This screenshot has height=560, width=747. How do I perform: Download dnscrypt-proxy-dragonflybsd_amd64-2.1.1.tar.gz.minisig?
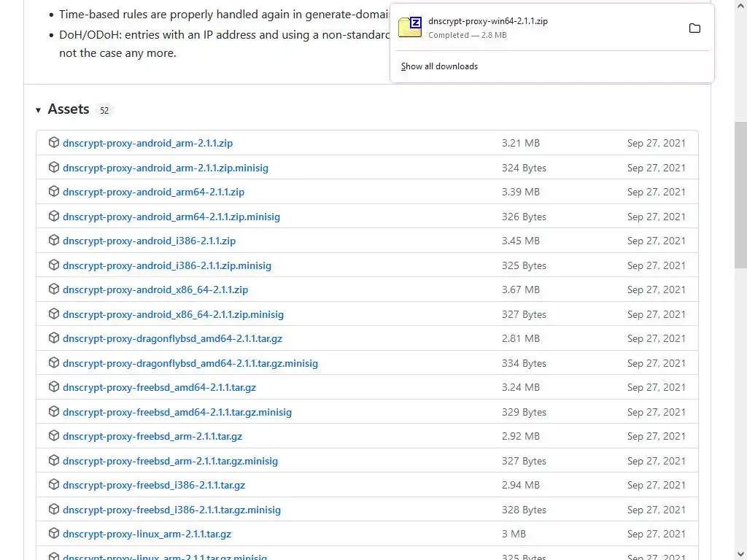(x=190, y=363)
